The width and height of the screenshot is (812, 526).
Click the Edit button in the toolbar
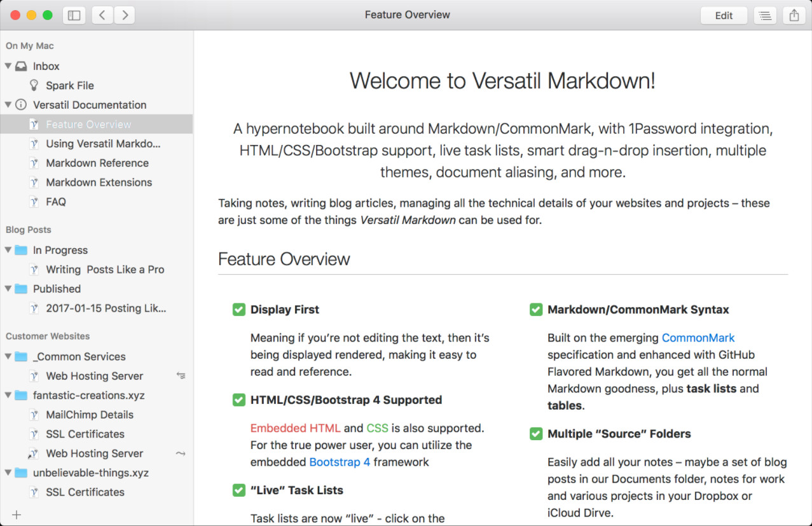point(724,15)
